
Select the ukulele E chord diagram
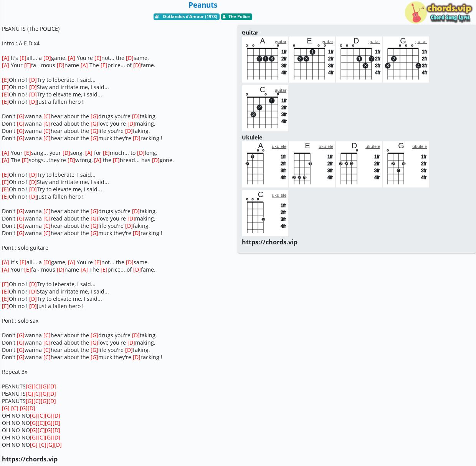tap(312, 164)
